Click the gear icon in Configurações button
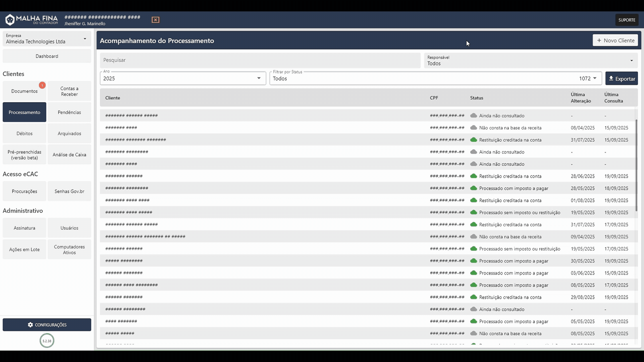The height and width of the screenshot is (362, 644). (31, 325)
